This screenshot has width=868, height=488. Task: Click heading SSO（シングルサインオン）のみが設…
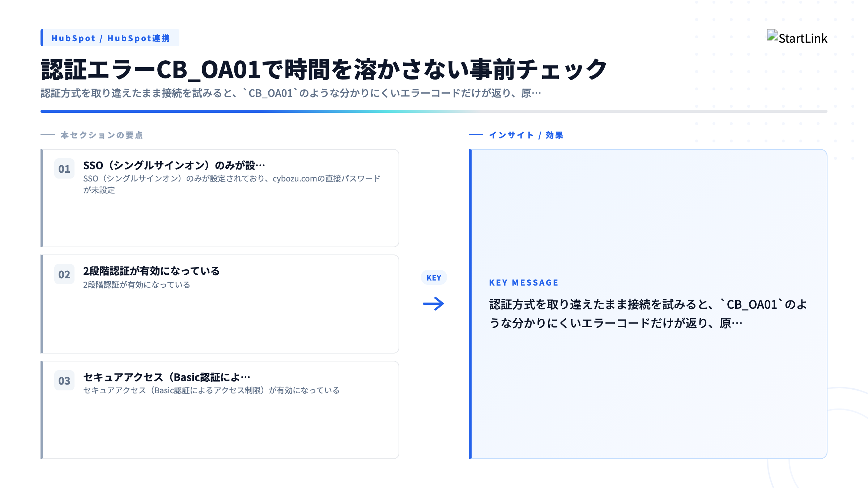pyautogui.click(x=174, y=165)
